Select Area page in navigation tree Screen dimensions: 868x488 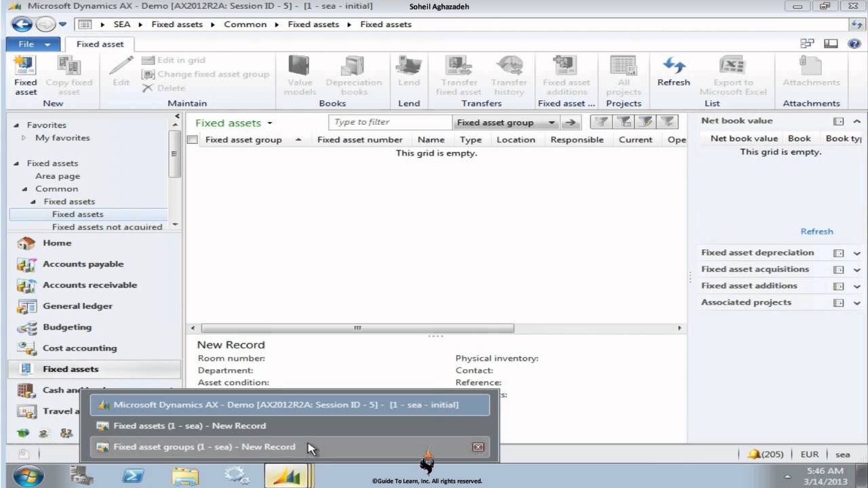58,176
